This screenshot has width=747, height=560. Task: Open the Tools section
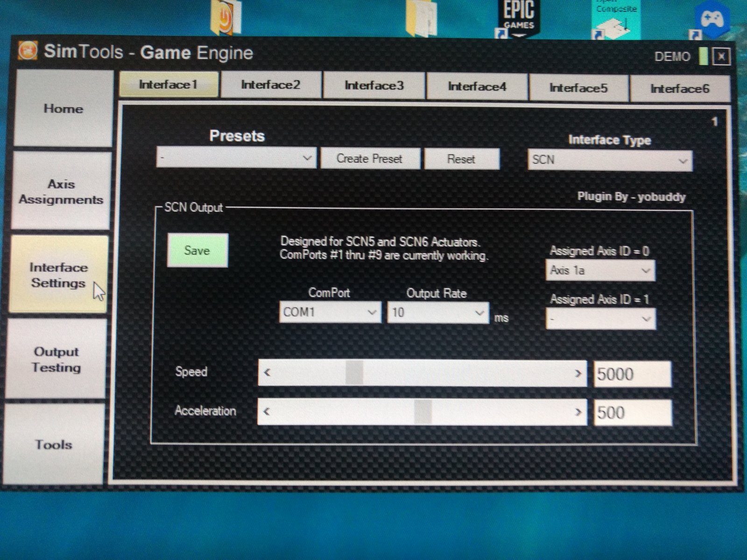54,444
